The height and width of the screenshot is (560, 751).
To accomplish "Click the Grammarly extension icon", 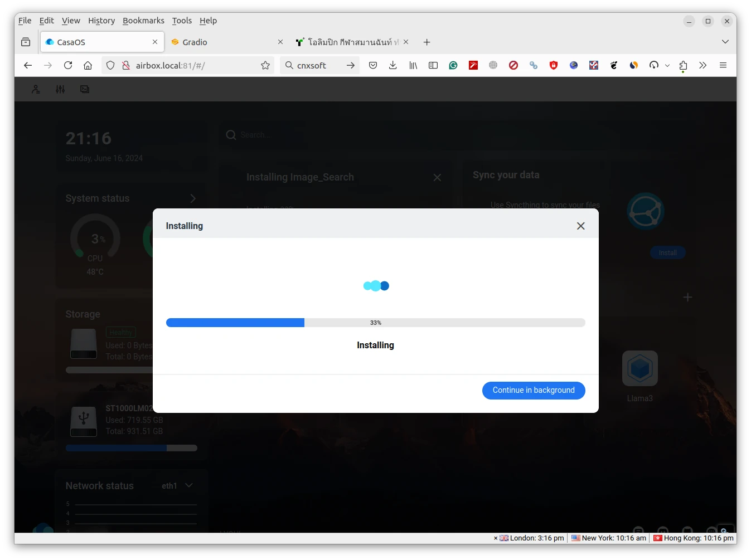I will coord(453,65).
